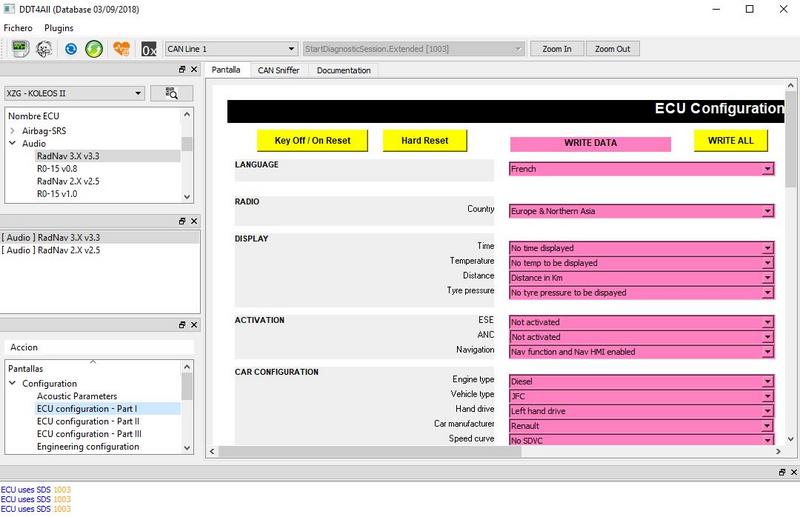Close the ECU list panel
Viewport: 800px width, 517px height.
pyautogui.click(x=194, y=69)
